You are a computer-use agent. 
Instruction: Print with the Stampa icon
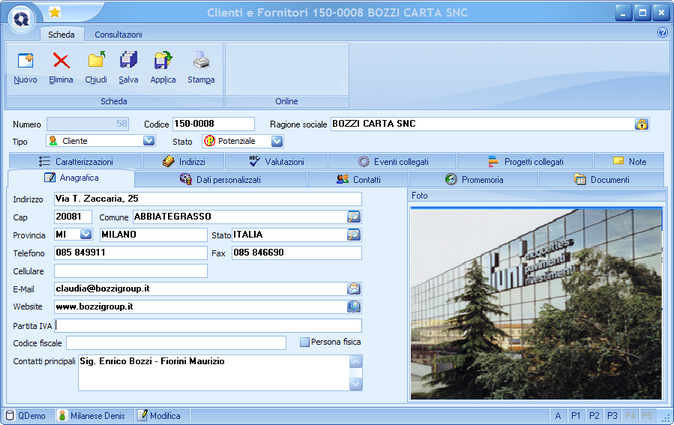201,60
